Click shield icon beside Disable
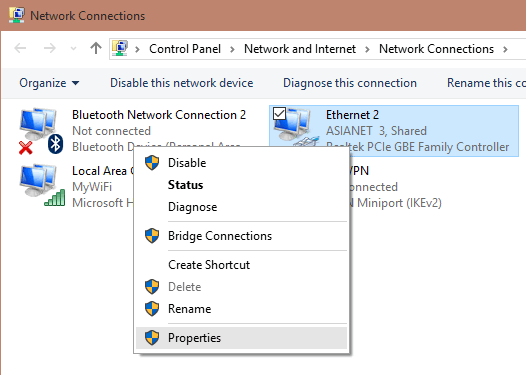 [152, 163]
